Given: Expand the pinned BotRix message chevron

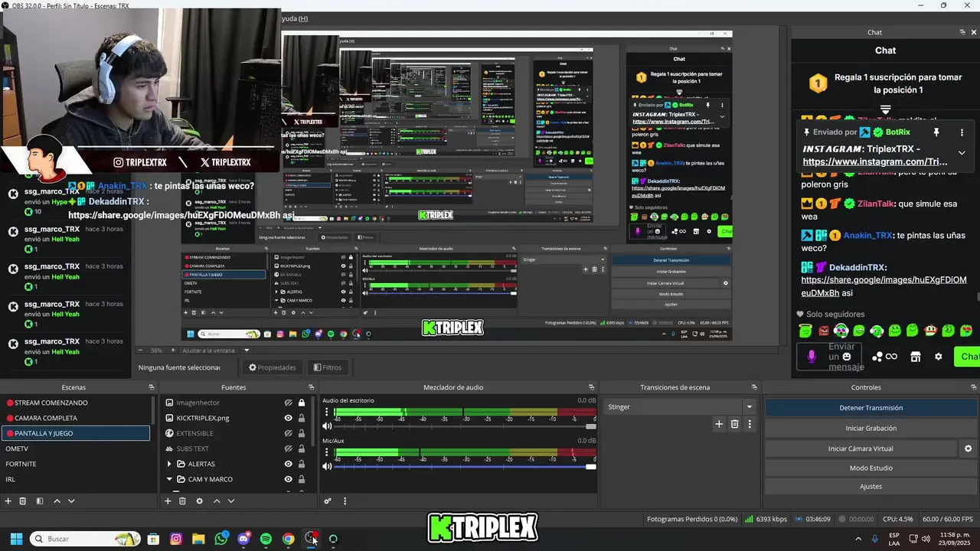Looking at the screenshot, I should [962, 153].
